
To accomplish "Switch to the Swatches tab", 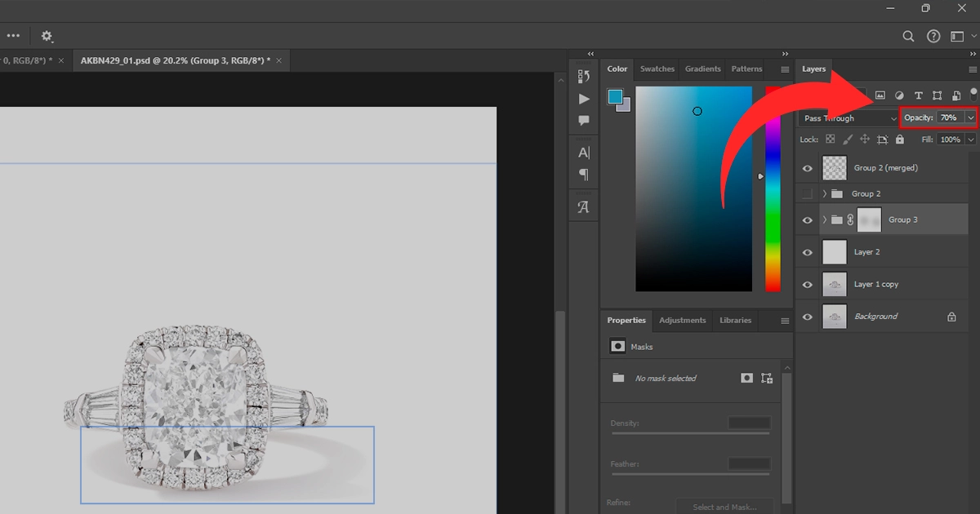I will point(657,69).
